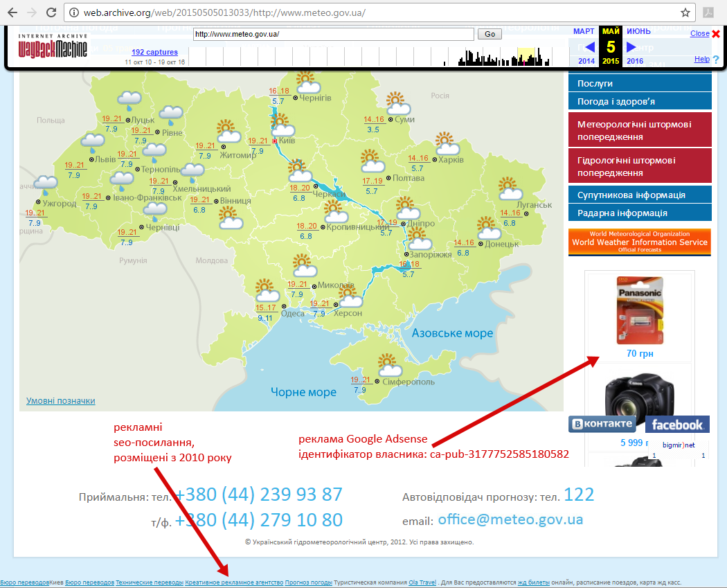Screen dimensions: 727x588
Task: Bookmark the page with the star icon
Action: pyautogui.click(x=684, y=12)
